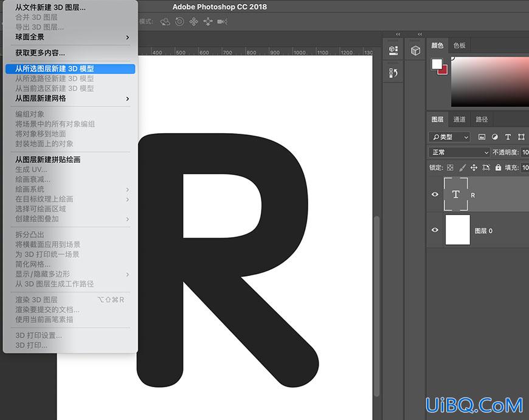Click the 图层 0 layer name

point(483,231)
